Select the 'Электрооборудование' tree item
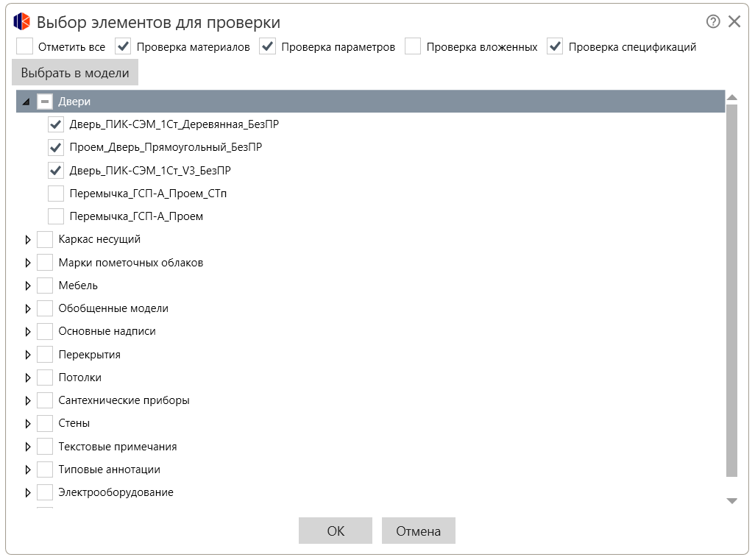The width and height of the screenshot is (755, 560). point(116,492)
